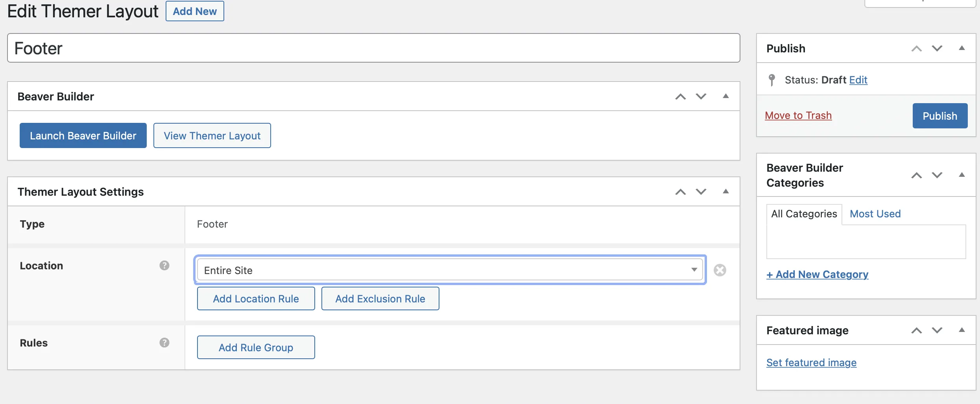Launch Beaver Builder editor
The height and width of the screenshot is (404, 980).
click(83, 135)
